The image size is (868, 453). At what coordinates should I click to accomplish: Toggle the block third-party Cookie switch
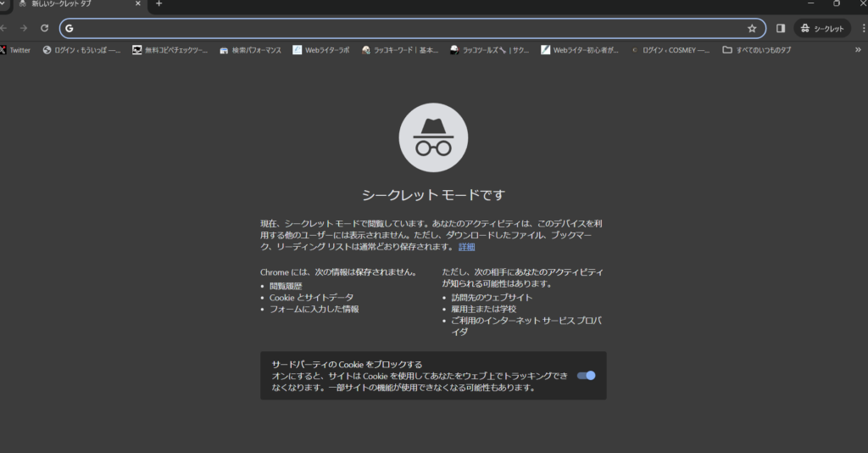586,375
